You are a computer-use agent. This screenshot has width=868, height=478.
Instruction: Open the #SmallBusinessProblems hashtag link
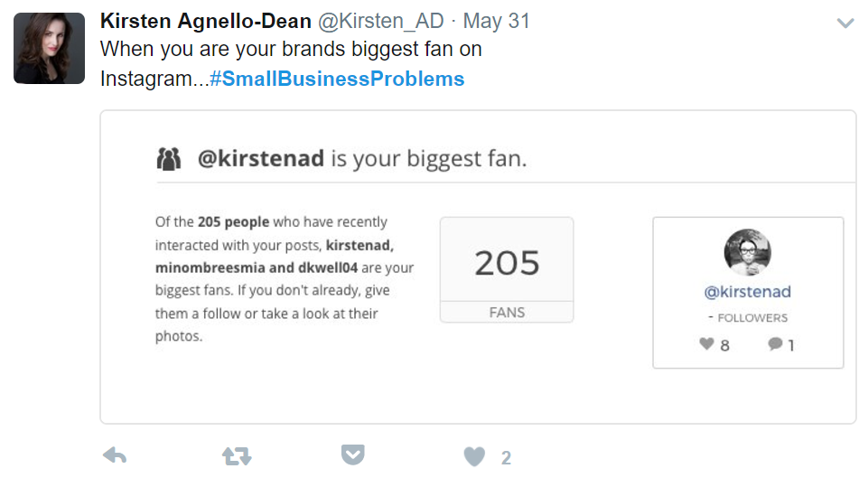point(337,79)
